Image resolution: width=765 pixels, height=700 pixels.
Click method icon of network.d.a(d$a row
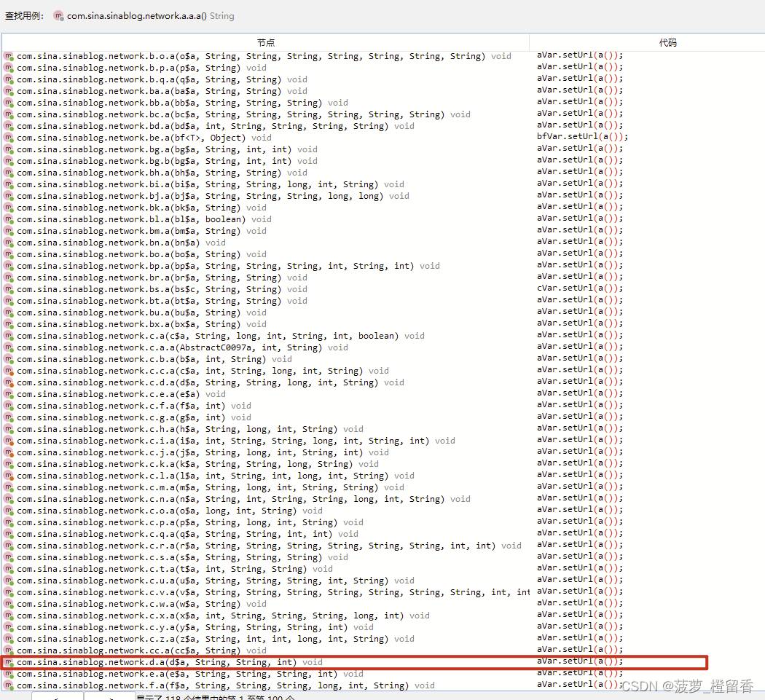pos(9,662)
